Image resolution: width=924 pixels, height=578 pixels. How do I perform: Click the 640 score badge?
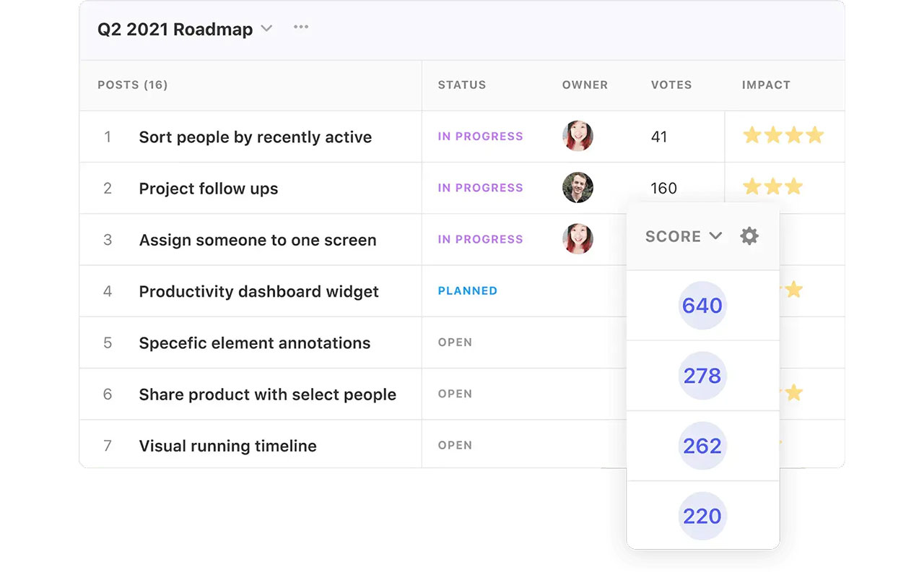point(702,306)
